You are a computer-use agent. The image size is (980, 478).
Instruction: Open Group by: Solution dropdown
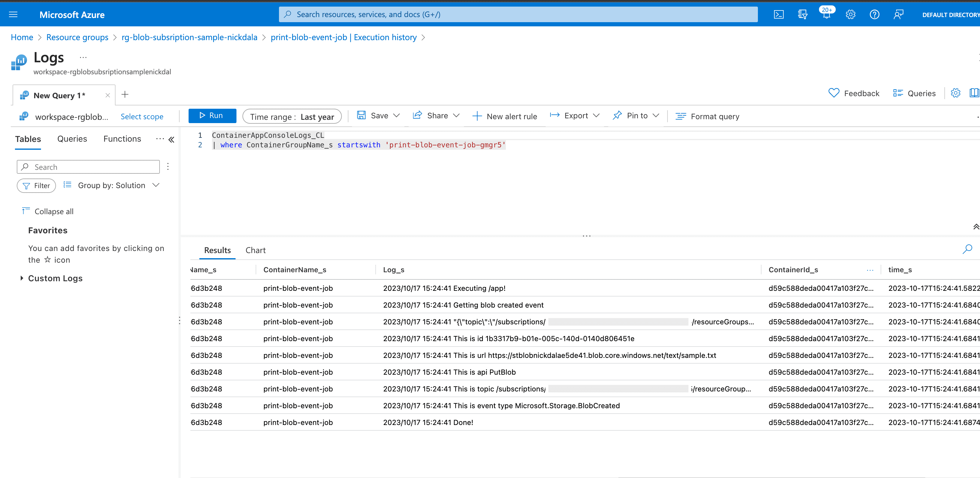click(x=111, y=185)
